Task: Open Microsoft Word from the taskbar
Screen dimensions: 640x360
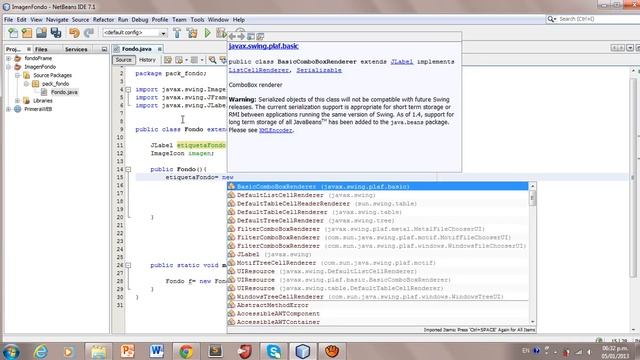Action: pyautogui.click(x=157, y=351)
